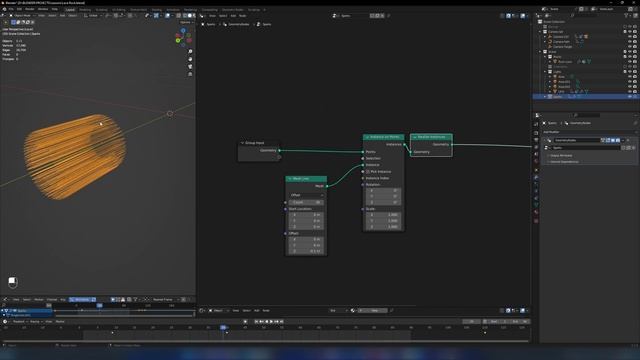Screen dimensions: 640x360
Task: Toggle viewport overlays button
Action: click(168, 16)
